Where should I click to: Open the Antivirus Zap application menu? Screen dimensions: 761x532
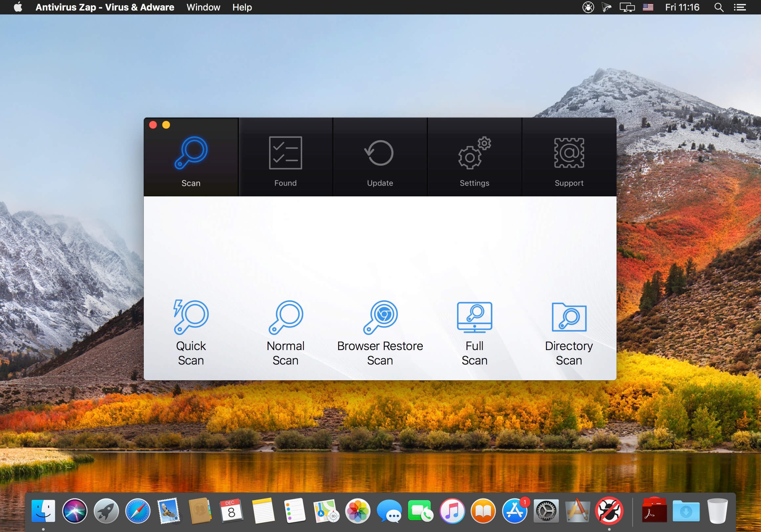click(x=105, y=7)
